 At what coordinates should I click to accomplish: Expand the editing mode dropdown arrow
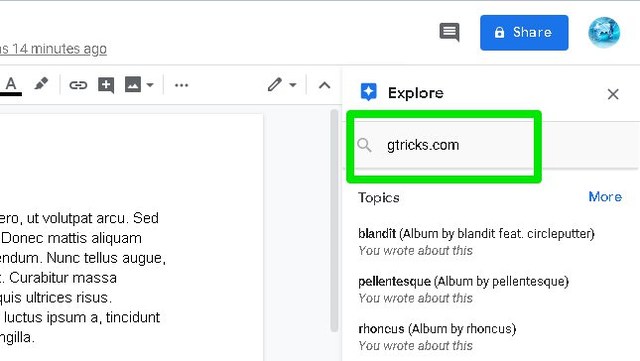pyautogui.click(x=293, y=85)
